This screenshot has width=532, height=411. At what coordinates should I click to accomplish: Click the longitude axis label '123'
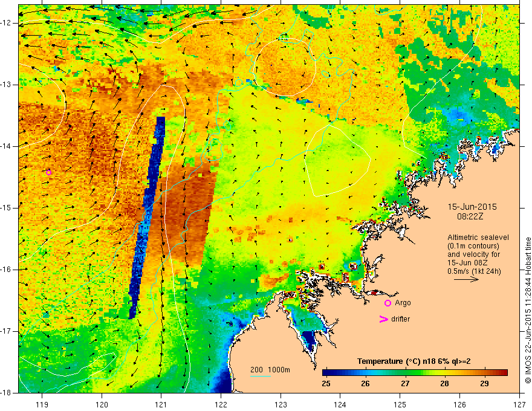pyautogui.click(x=281, y=404)
